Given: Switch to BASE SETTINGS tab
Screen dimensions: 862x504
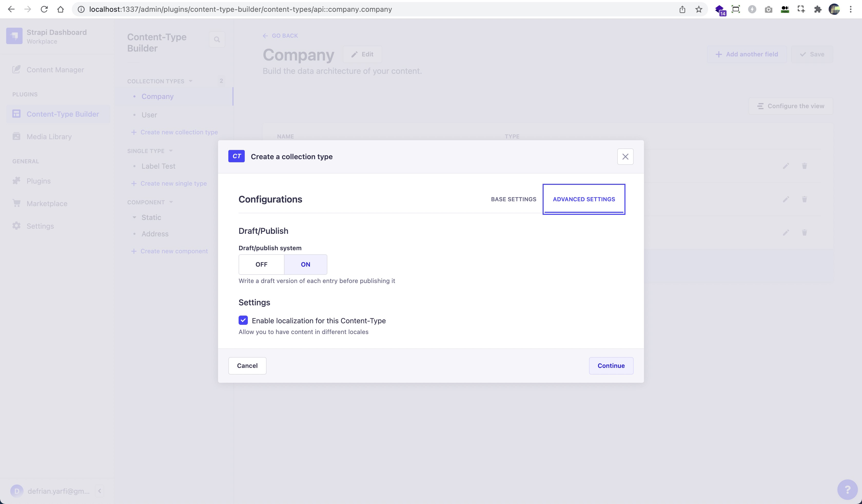Looking at the screenshot, I should coord(513,199).
